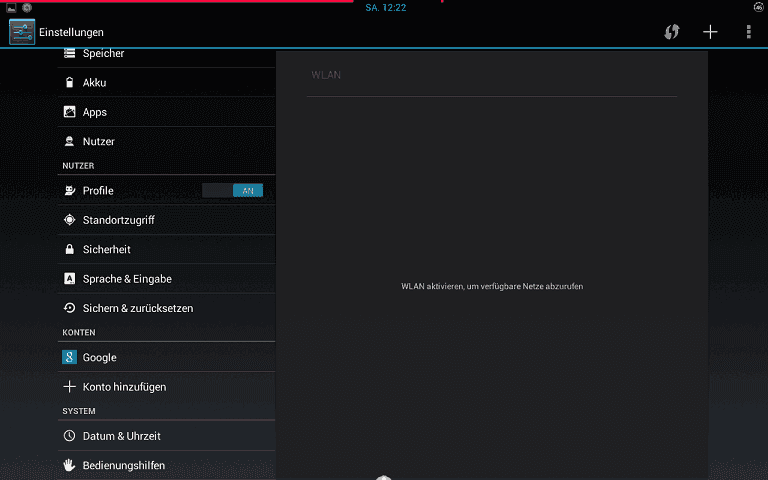Open Profile settings label
Viewport: 768px width, 480px height.
pos(98,191)
